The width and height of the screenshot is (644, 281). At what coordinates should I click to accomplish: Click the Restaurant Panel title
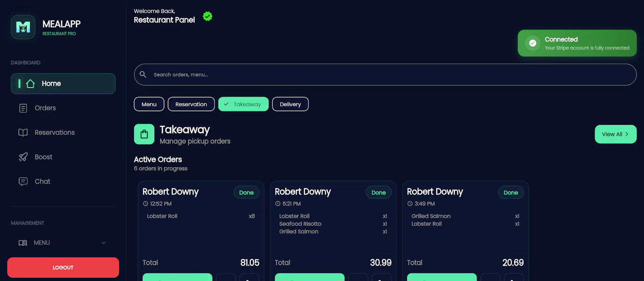tap(164, 20)
